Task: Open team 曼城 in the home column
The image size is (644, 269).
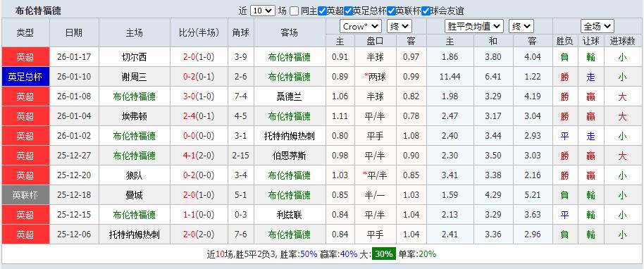Action: point(135,195)
